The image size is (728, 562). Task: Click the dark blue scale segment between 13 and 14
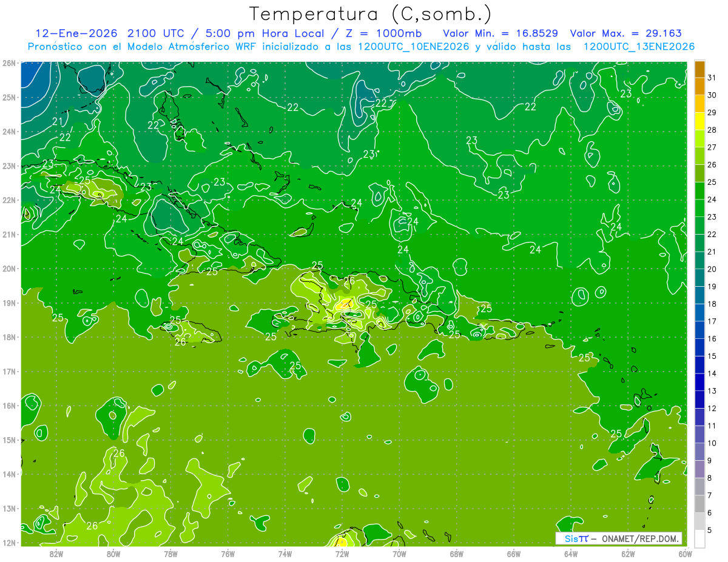(699, 383)
